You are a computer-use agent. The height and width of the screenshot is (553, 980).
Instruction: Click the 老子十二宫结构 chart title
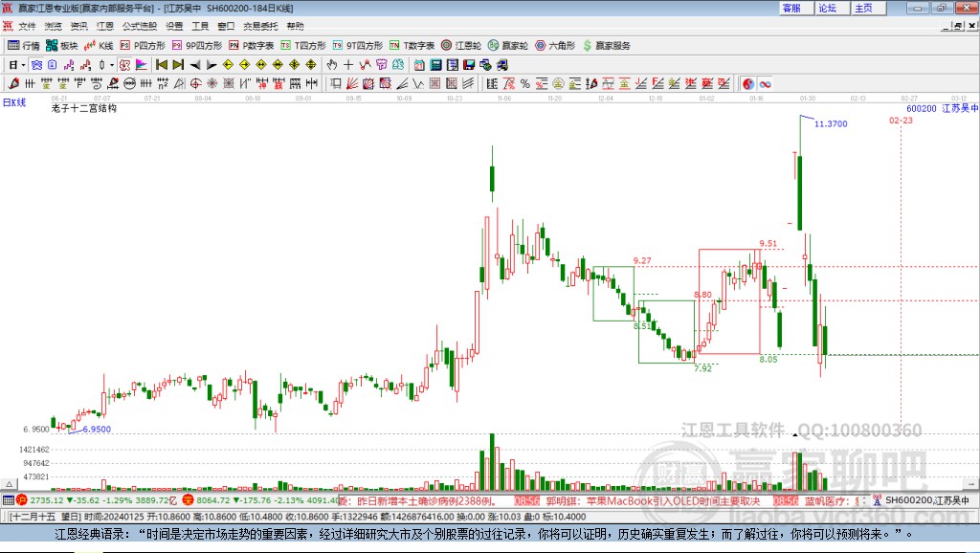point(84,108)
